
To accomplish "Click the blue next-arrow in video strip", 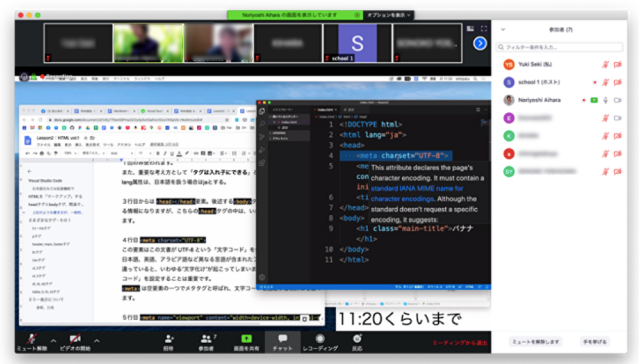I will click(x=479, y=43).
